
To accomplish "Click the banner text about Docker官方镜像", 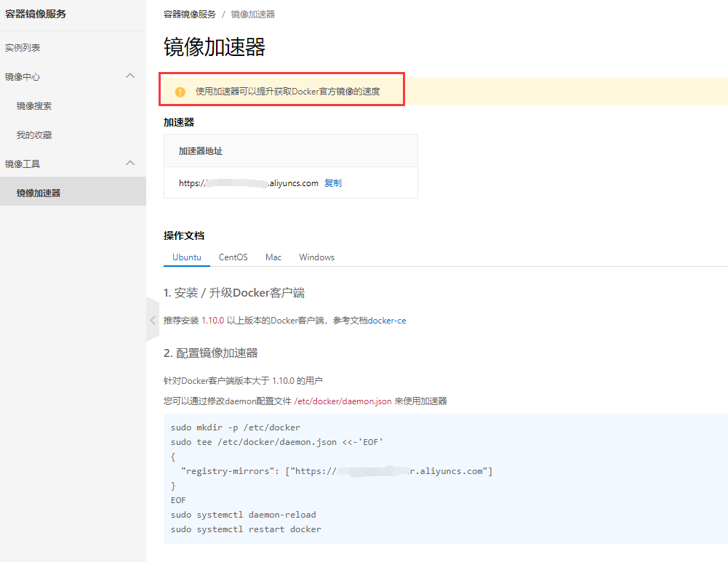I will pos(287,92).
